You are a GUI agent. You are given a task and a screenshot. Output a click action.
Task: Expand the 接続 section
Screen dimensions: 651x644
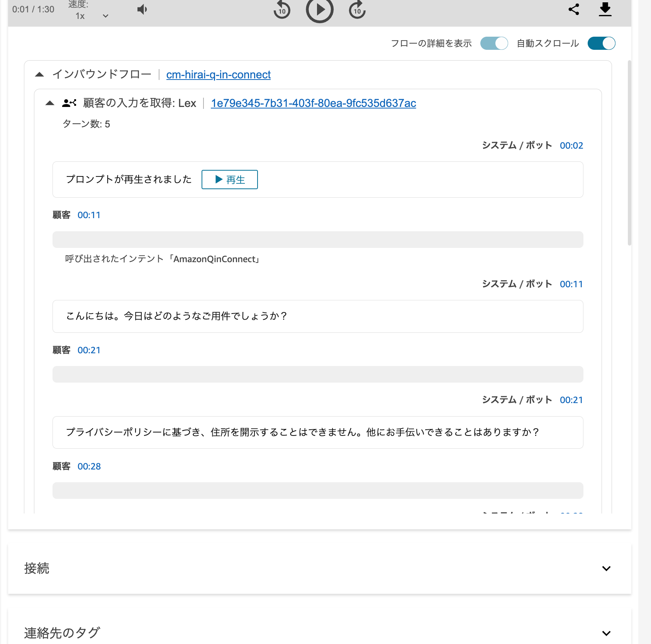coord(606,568)
